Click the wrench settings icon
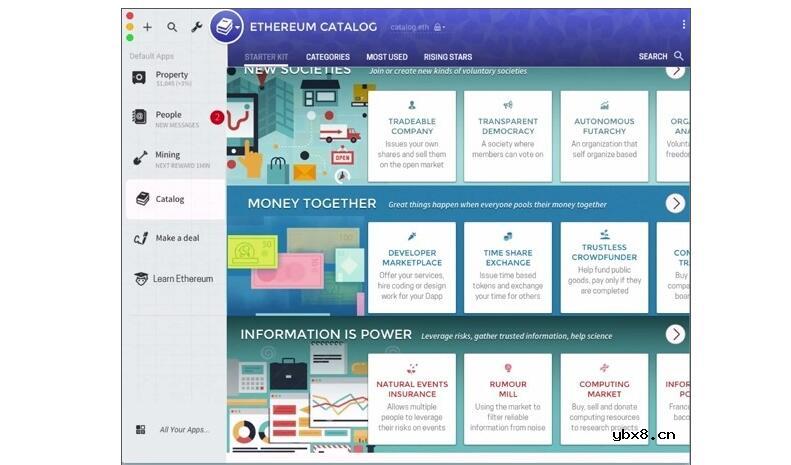Image resolution: width=791 pixels, height=465 pixels. click(196, 28)
